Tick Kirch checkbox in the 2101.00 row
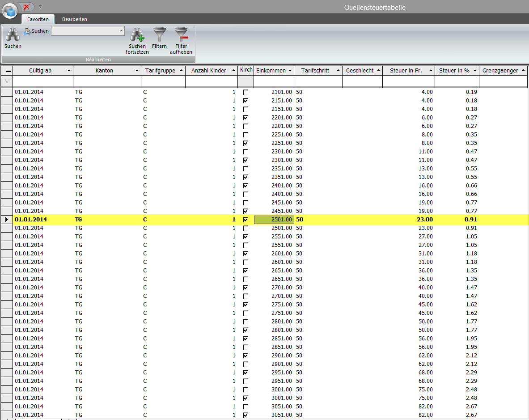This screenshot has width=529, height=420. [x=245, y=92]
